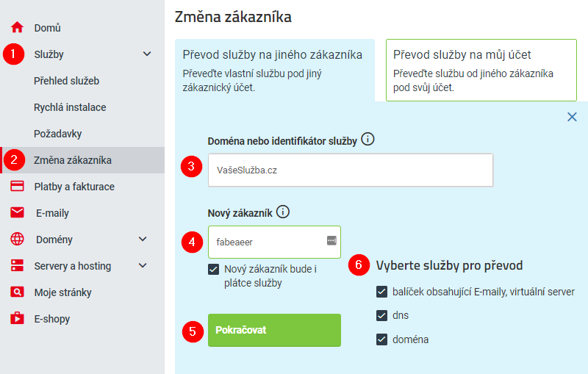The height and width of the screenshot is (374, 588).
Task: Expand Servery a hosting chevron
Action: point(143,266)
